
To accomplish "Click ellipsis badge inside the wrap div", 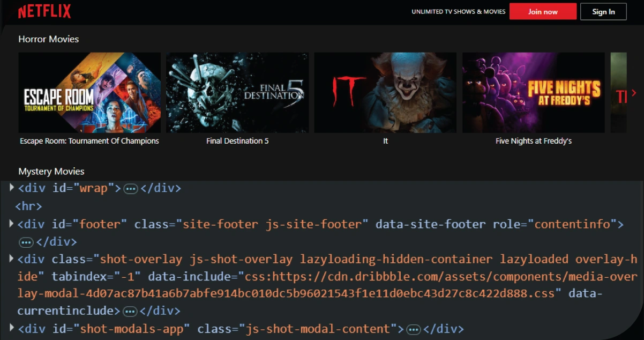I will (131, 189).
